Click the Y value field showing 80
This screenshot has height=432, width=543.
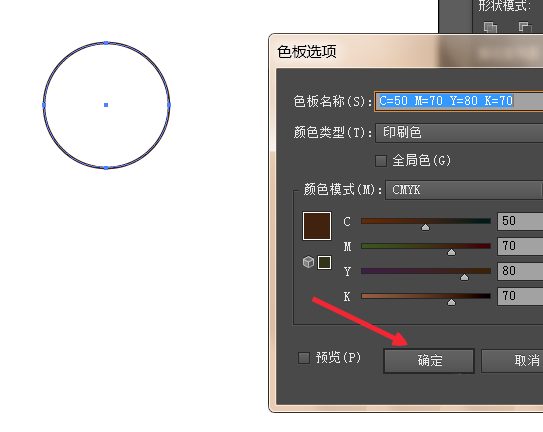[520, 271]
